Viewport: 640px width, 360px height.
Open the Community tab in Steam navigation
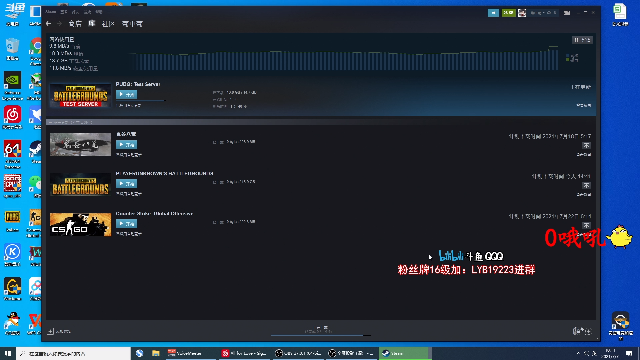click(x=108, y=24)
